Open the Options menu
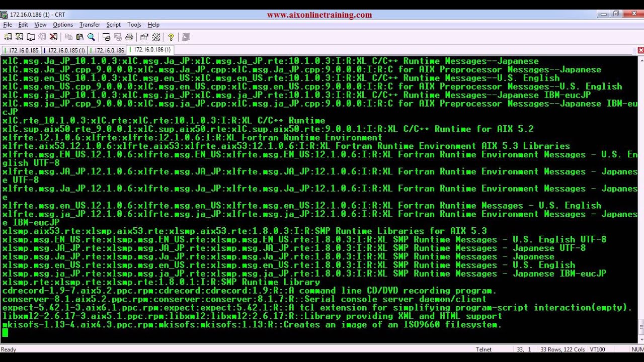The image size is (644, 362). (x=63, y=25)
